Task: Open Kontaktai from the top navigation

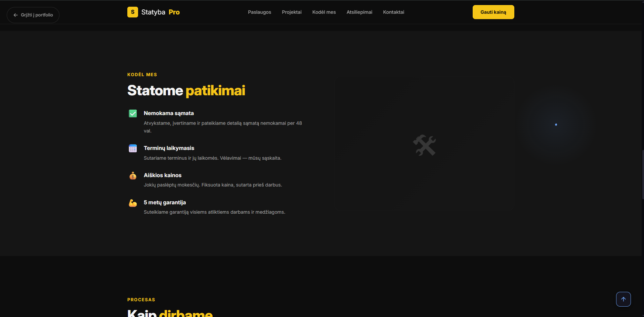Action: pos(393,12)
